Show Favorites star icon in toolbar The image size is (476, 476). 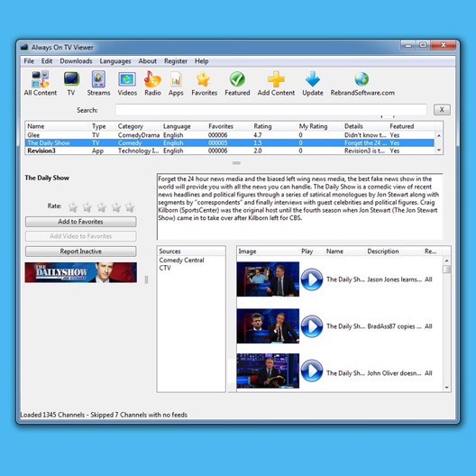[x=203, y=79]
